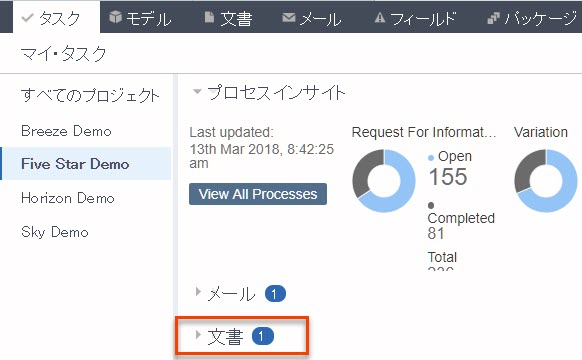Click the light blue Open legend dot
The width and height of the screenshot is (582, 360).
(431, 158)
